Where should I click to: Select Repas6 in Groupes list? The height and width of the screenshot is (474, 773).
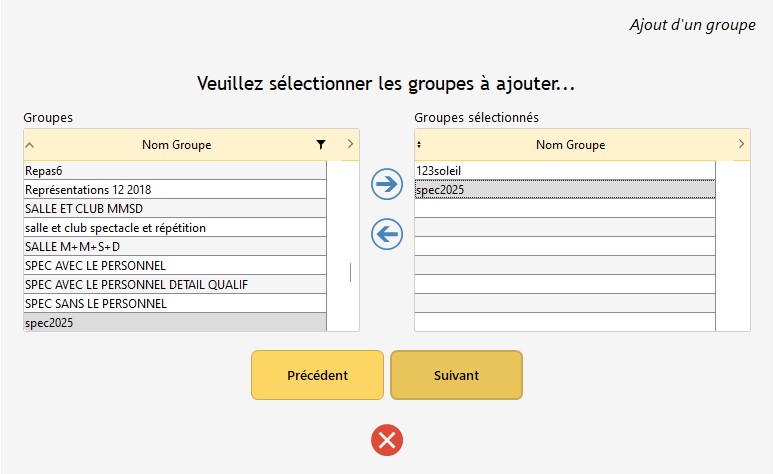pyautogui.click(x=175, y=171)
